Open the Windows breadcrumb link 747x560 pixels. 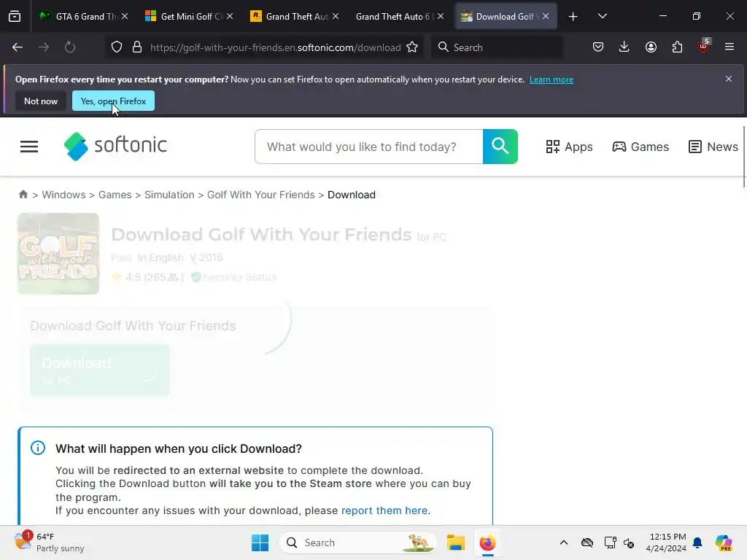click(x=64, y=195)
